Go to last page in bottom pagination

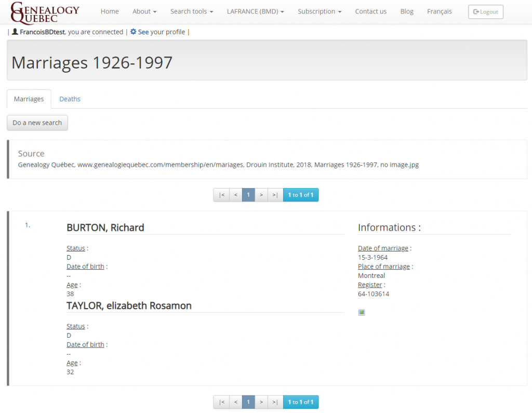(275, 402)
